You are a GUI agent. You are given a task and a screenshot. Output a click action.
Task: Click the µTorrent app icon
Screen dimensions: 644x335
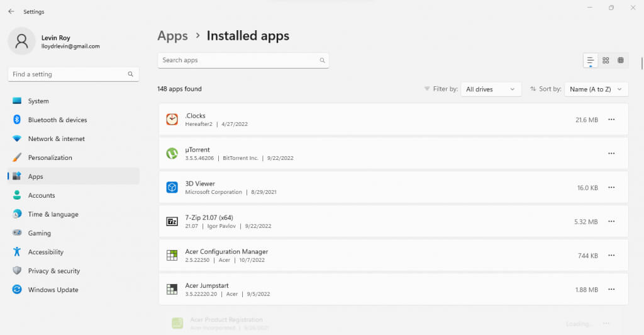[x=172, y=154]
